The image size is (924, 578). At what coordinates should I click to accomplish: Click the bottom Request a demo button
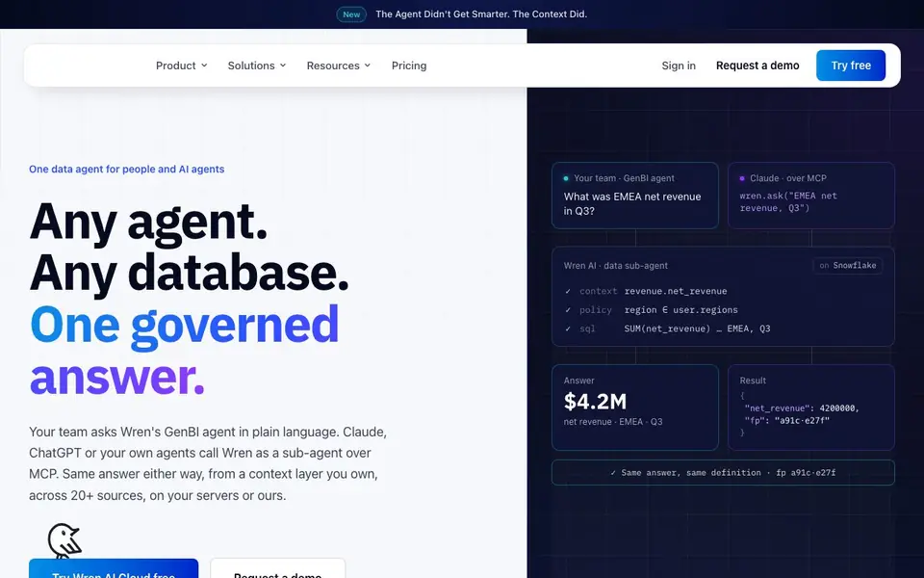[x=277, y=569]
